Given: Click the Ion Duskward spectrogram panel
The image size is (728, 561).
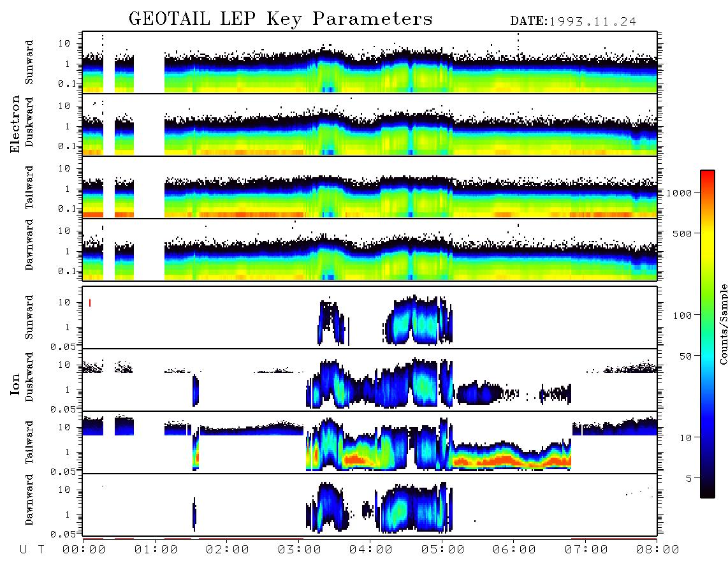Looking at the screenshot, I should point(370,380).
